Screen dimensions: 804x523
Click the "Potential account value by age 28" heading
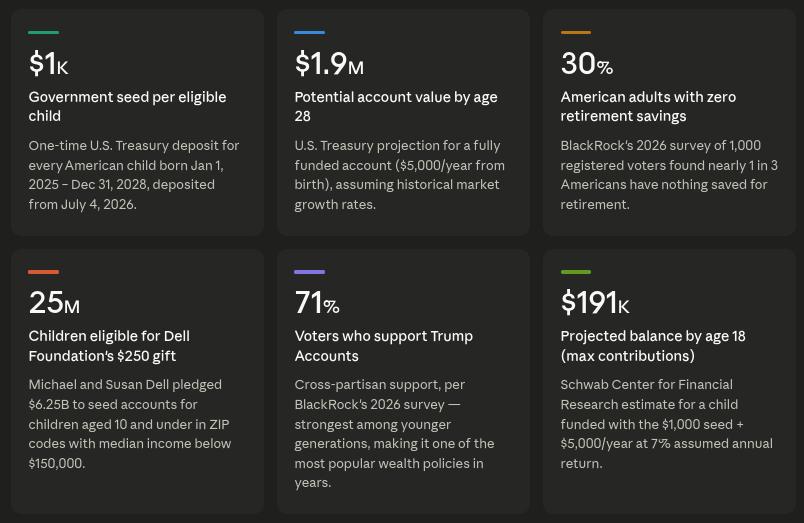tap(395, 106)
